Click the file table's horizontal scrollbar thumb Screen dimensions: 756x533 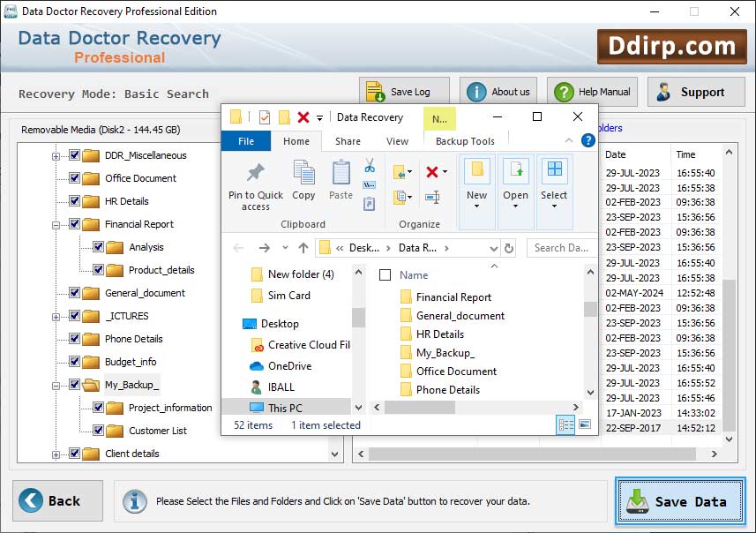click(x=532, y=454)
